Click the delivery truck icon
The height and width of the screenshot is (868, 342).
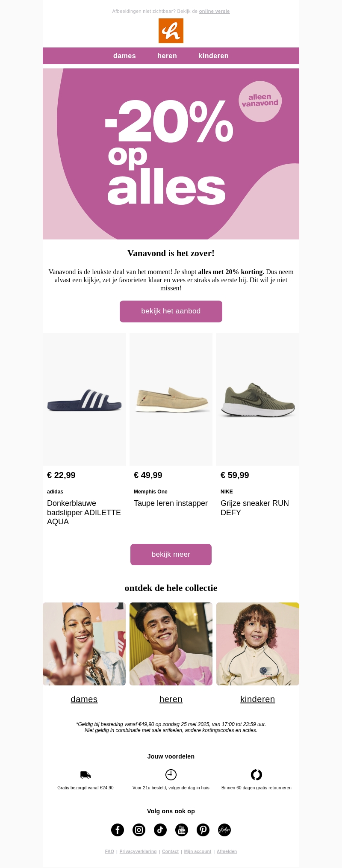[x=85, y=775]
